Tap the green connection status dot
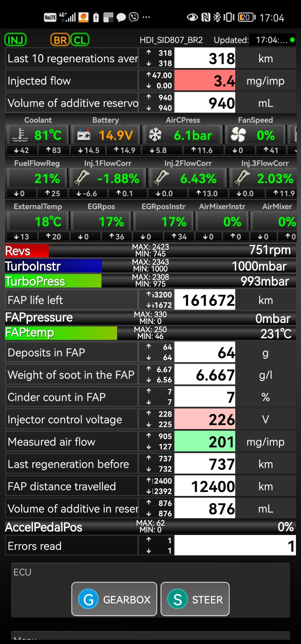Viewport: 301px width, 644px height. click(x=292, y=40)
